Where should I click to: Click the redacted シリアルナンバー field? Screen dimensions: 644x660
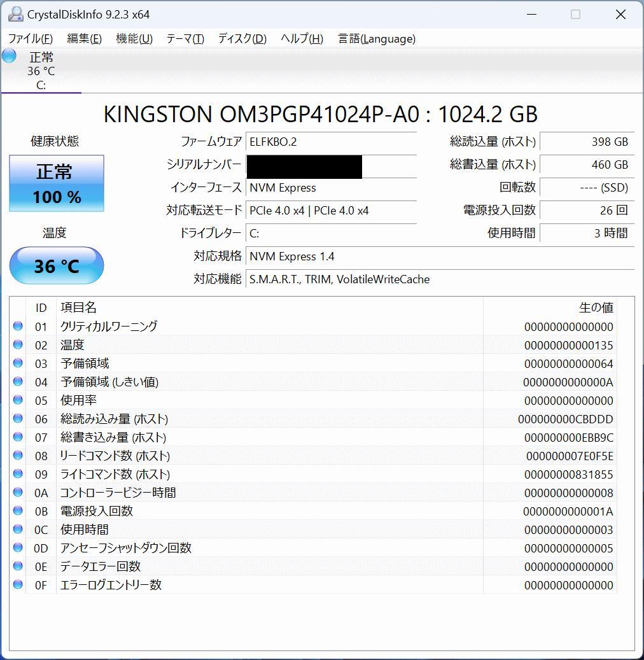302,166
